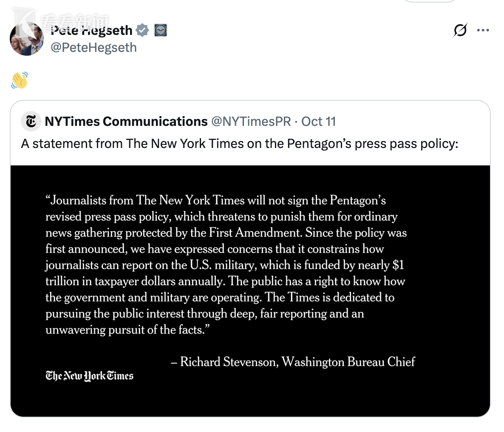
Task: Open Pete Hegseth's profile photo
Action: 26,39
